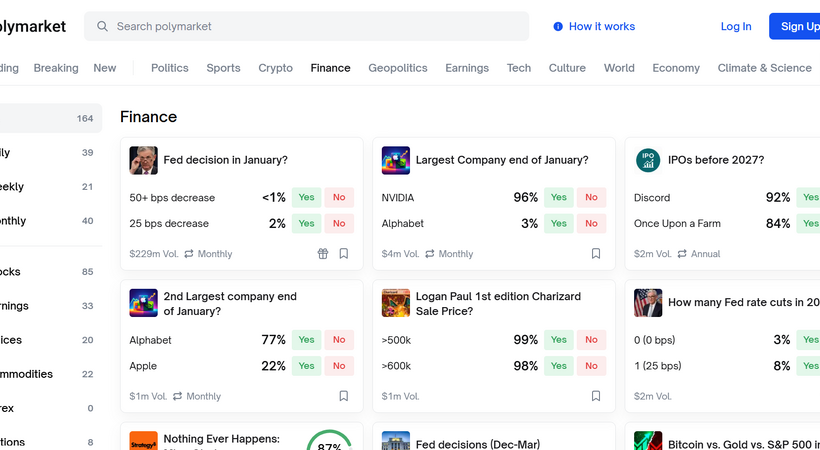Open the IPOs before 2027 IPO logo
Screen dimensions: 820x450
tap(648, 160)
